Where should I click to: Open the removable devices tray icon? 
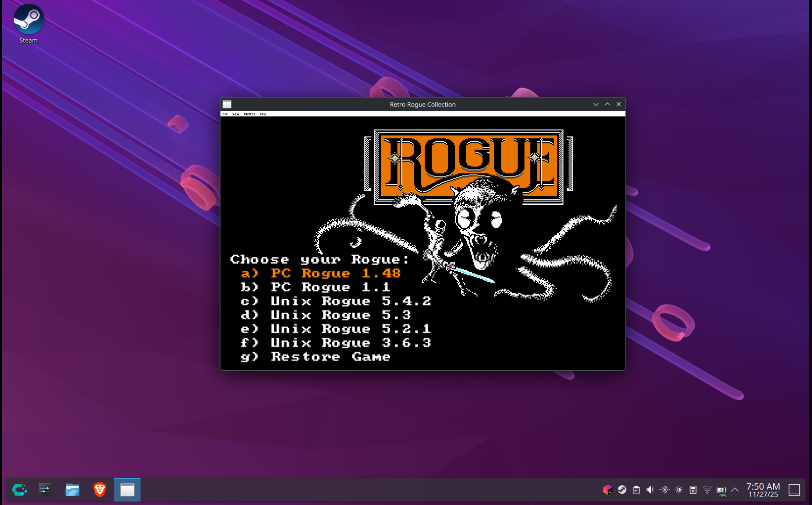tap(693, 490)
